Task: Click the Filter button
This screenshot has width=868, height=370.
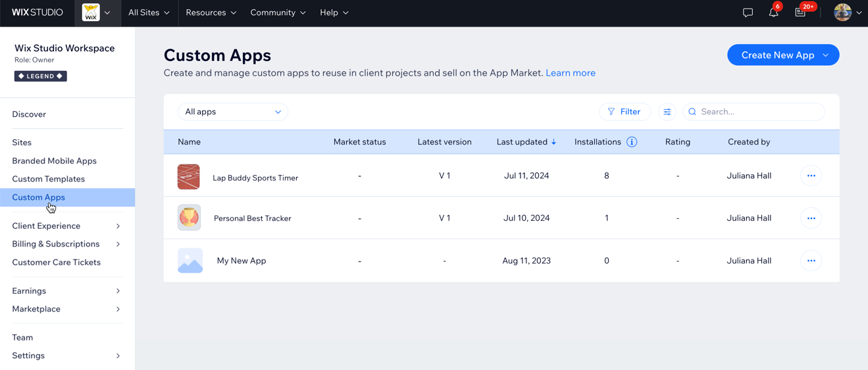Action: coord(625,112)
